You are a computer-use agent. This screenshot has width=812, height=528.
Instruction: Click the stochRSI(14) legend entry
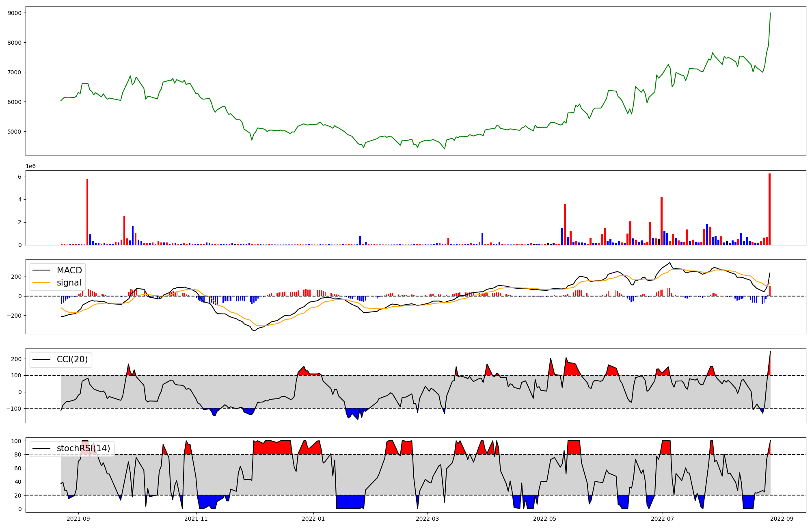coord(83,448)
